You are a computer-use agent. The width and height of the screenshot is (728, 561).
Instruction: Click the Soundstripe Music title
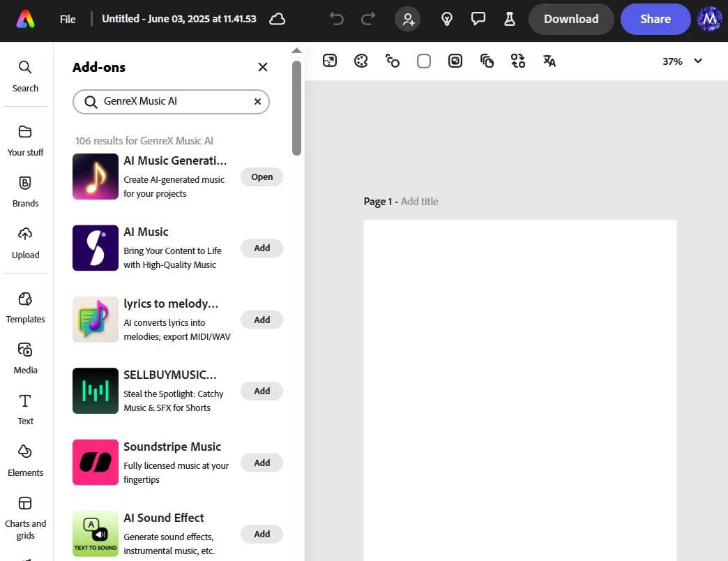coord(172,447)
